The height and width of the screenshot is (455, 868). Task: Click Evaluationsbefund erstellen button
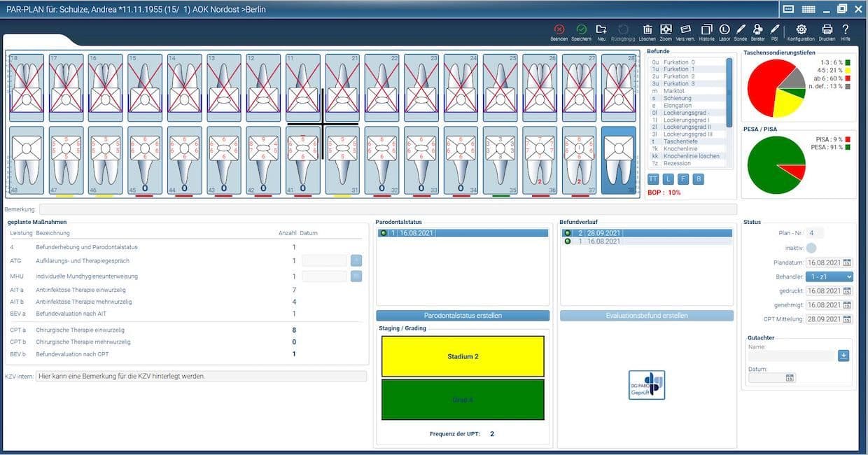(x=647, y=316)
